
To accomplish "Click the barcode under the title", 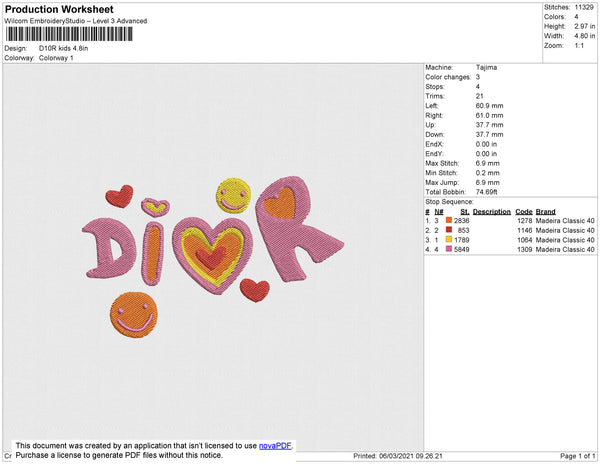I will coord(68,34).
